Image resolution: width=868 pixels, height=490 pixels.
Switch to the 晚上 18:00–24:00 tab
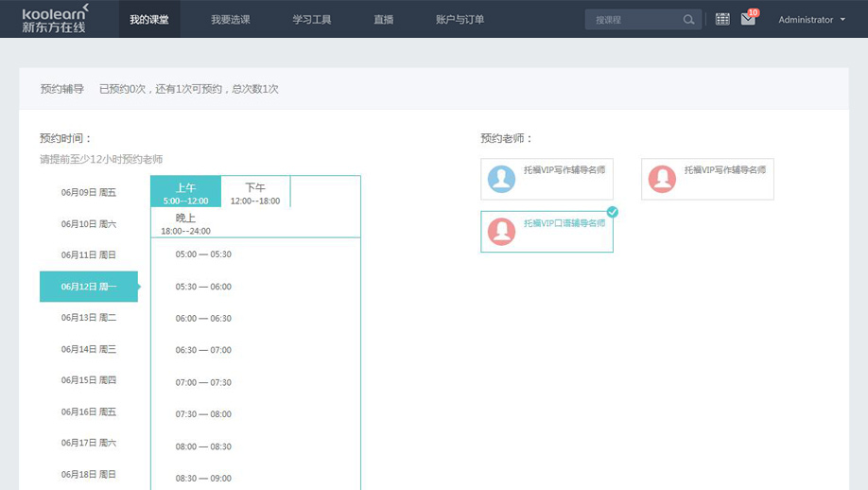(185, 223)
